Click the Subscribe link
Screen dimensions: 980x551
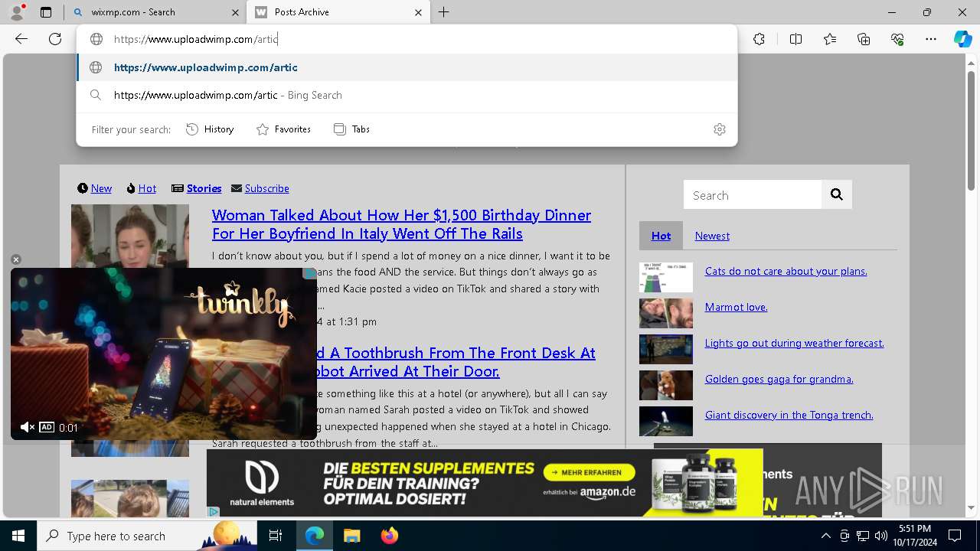coord(266,188)
